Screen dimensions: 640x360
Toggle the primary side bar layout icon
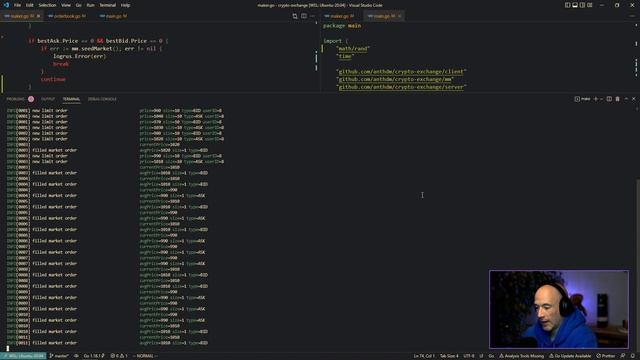[x=567, y=5]
